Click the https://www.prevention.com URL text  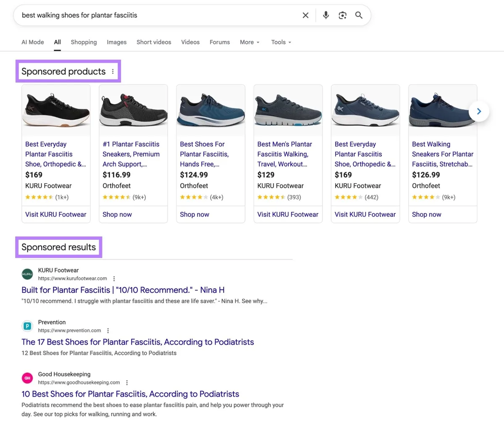tap(69, 331)
